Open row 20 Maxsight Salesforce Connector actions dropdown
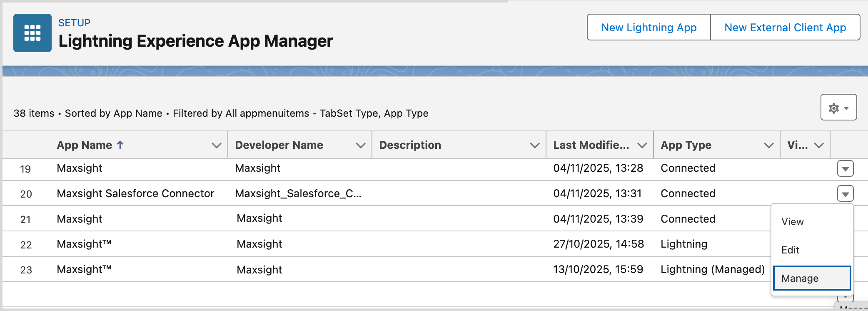Screen dimensions: 868x311 pos(845,194)
